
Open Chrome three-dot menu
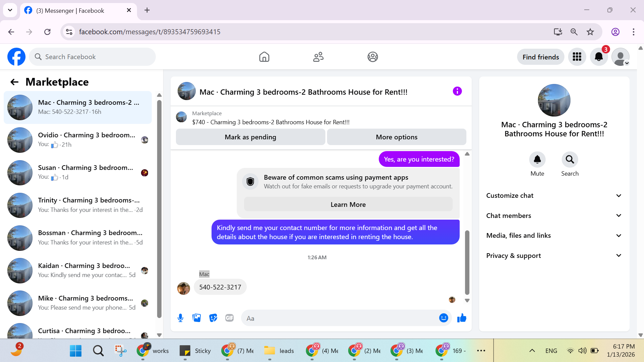click(x=634, y=32)
